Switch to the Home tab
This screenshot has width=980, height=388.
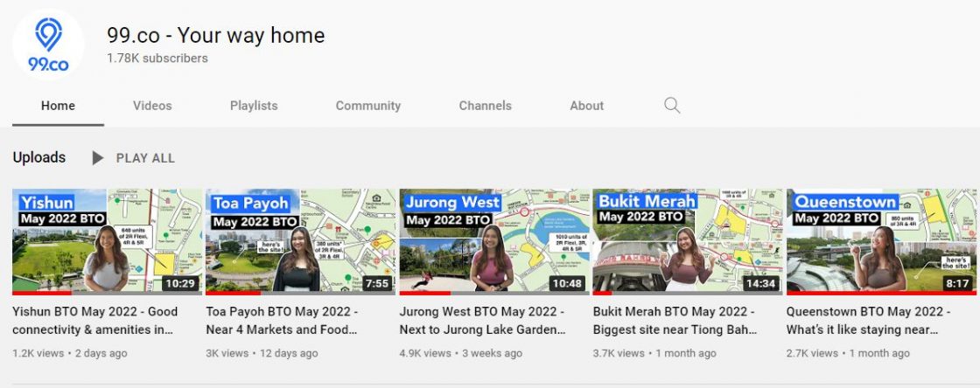(x=58, y=106)
